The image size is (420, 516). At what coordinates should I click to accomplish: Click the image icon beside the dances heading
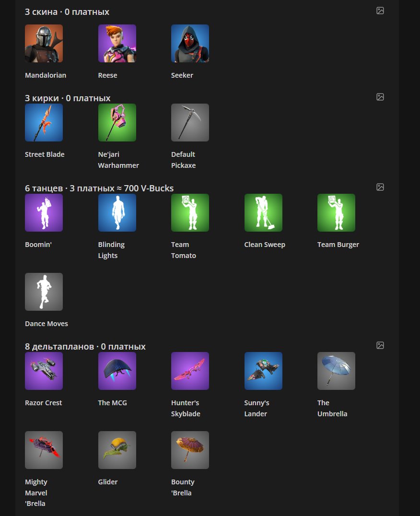pos(380,187)
